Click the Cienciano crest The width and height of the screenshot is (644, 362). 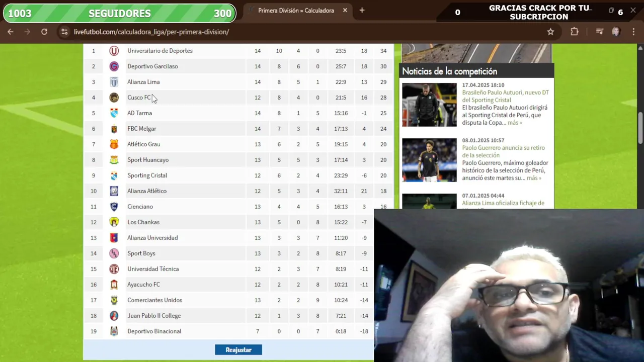[x=114, y=207]
